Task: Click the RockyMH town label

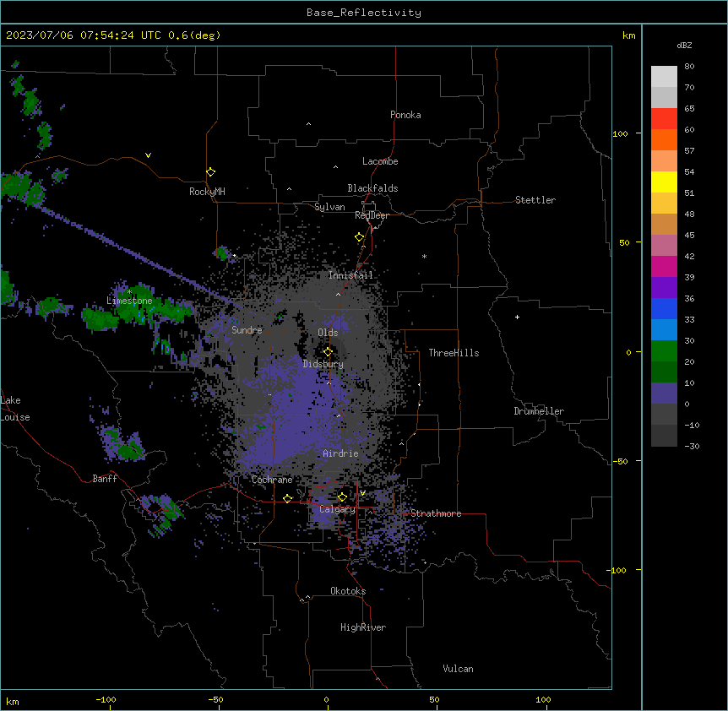Action: tap(207, 192)
